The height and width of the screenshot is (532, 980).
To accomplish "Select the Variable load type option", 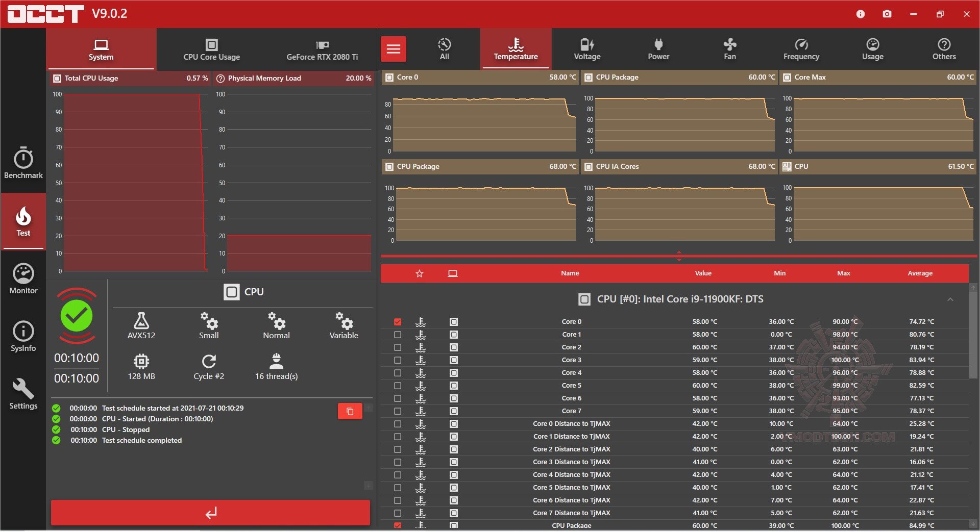I will (x=344, y=326).
